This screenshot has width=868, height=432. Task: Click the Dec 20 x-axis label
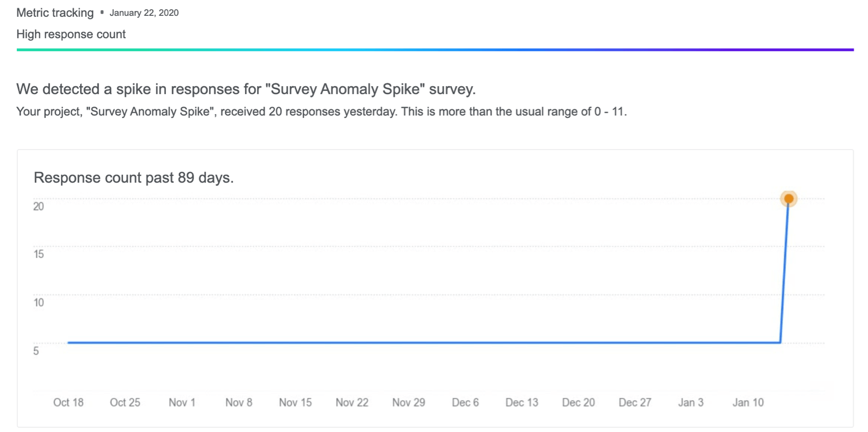click(578, 402)
